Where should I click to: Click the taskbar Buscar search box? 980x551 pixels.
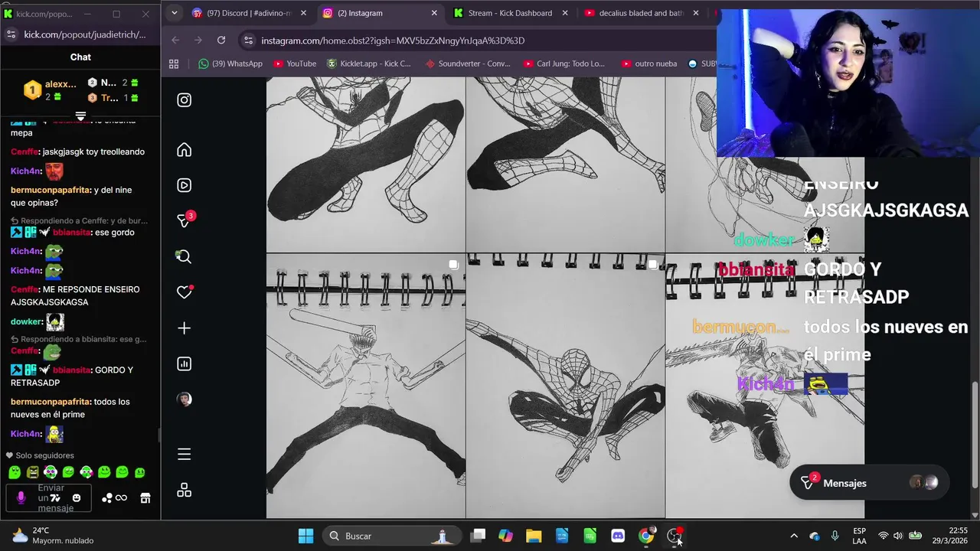tap(392, 536)
